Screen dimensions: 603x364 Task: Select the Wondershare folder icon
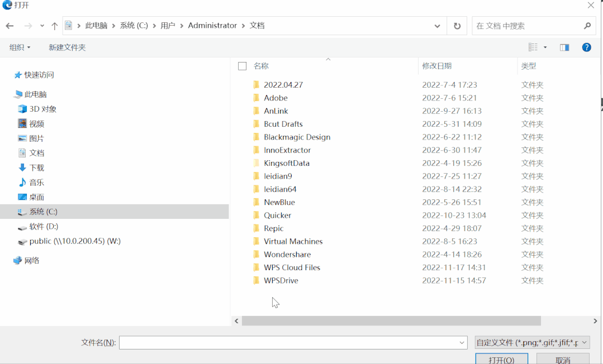(x=257, y=255)
